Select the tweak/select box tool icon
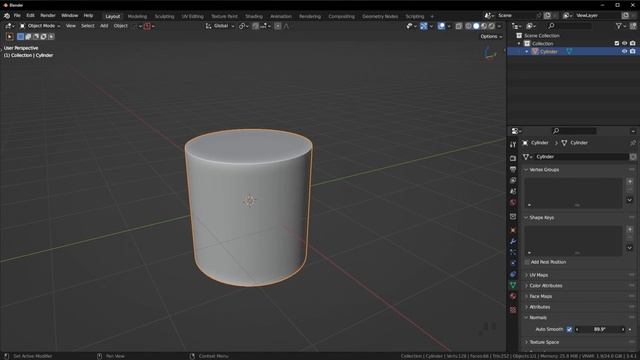The width and height of the screenshot is (640, 360). click(9, 37)
